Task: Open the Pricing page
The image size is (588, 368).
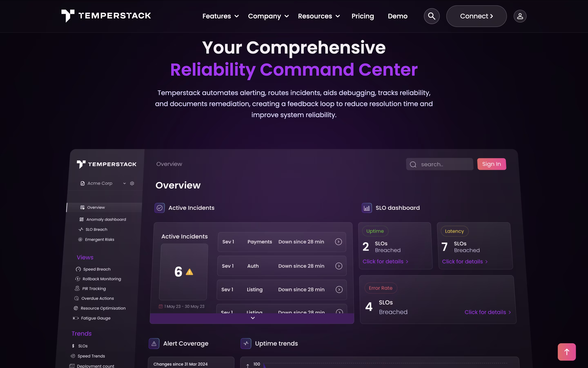Action: tap(363, 16)
